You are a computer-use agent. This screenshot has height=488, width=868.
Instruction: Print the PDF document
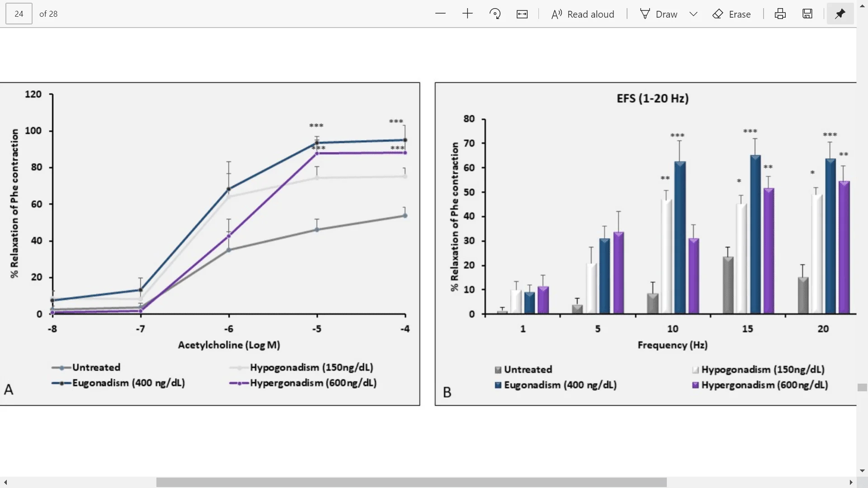click(x=780, y=14)
